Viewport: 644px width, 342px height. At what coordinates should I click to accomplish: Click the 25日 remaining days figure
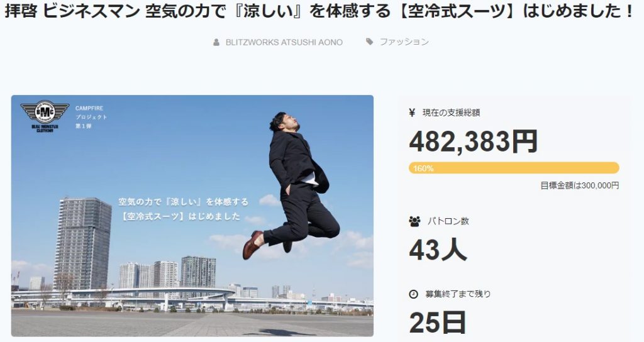438,323
